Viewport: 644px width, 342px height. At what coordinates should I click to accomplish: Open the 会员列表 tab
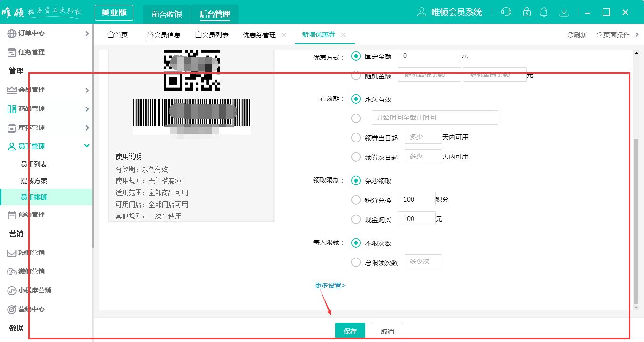point(212,35)
